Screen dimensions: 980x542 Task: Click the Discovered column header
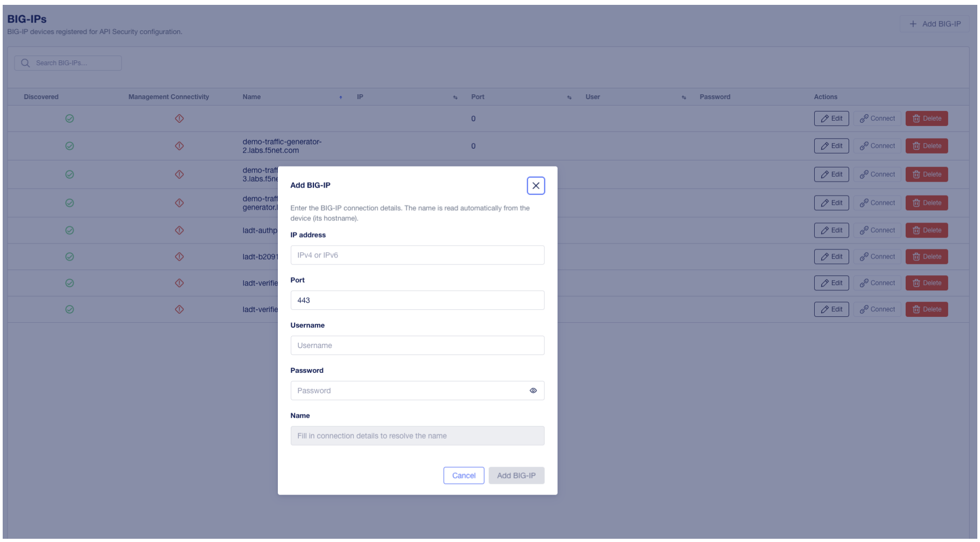tap(41, 97)
